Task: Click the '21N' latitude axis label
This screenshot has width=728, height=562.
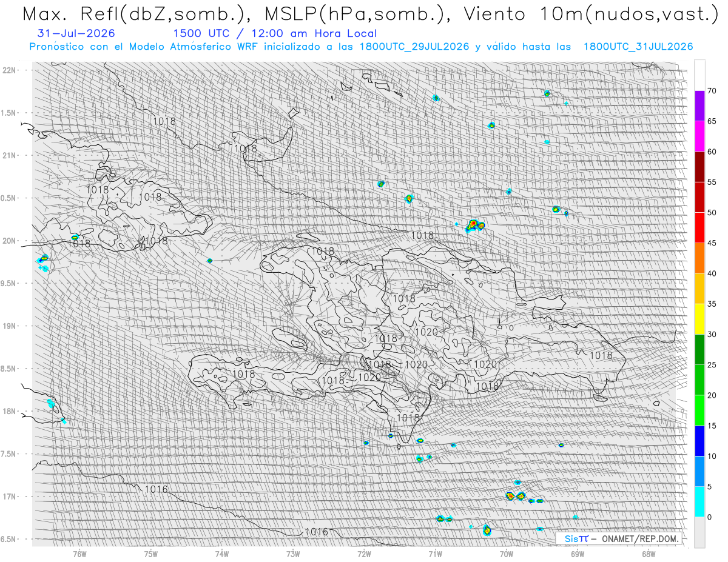Action: point(10,155)
